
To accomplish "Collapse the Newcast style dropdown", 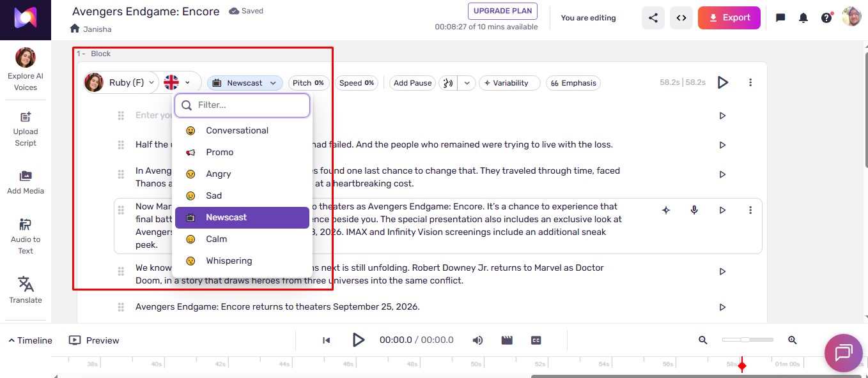I will pyautogui.click(x=245, y=83).
